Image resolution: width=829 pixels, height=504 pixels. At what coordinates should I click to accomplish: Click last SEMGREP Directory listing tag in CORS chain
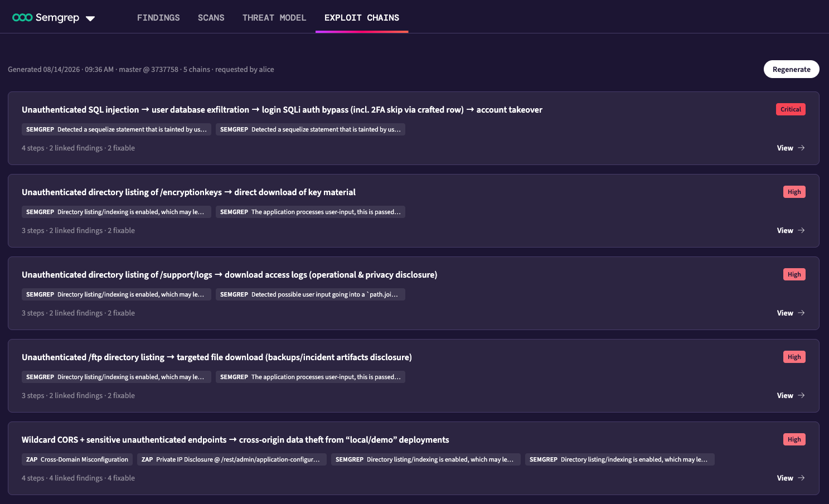pos(620,459)
